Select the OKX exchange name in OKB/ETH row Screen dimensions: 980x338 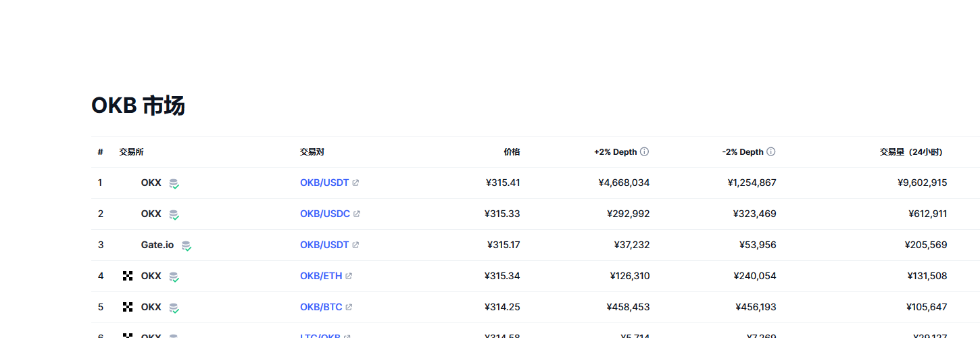[151, 276]
